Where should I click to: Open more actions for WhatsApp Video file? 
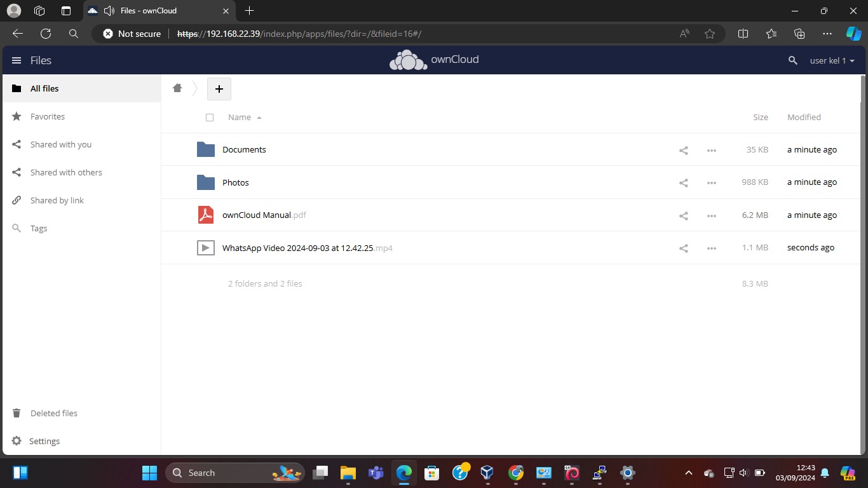pos(712,248)
